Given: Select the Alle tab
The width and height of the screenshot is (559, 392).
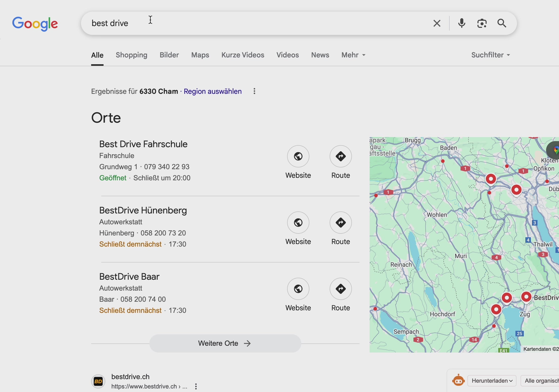Looking at the screenshot, I should 97,55.
